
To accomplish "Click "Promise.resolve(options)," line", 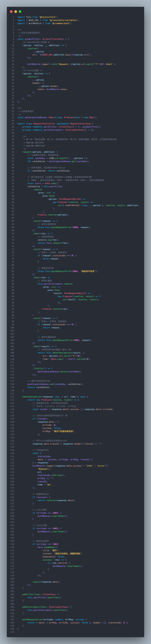I will [x=53, y=215].
